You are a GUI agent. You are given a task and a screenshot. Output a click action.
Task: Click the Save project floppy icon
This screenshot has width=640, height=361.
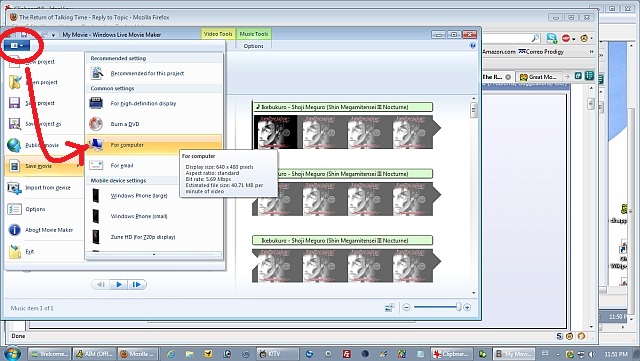pyautogui.click(x=15, y=103)
